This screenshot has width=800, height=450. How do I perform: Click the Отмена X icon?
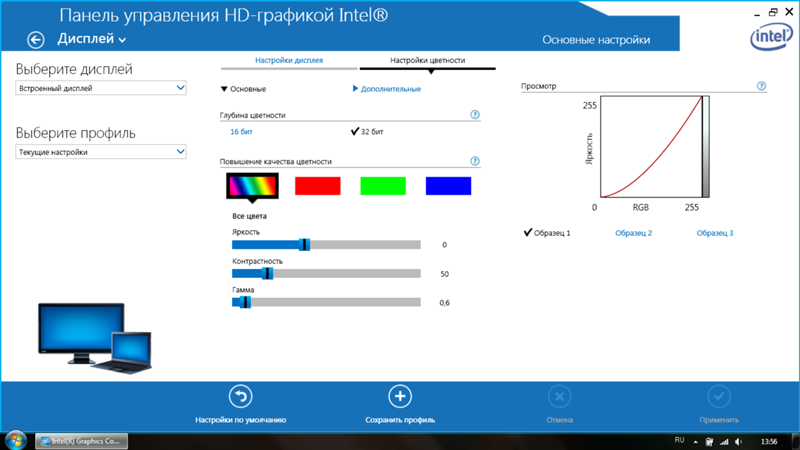coord(560,396)
